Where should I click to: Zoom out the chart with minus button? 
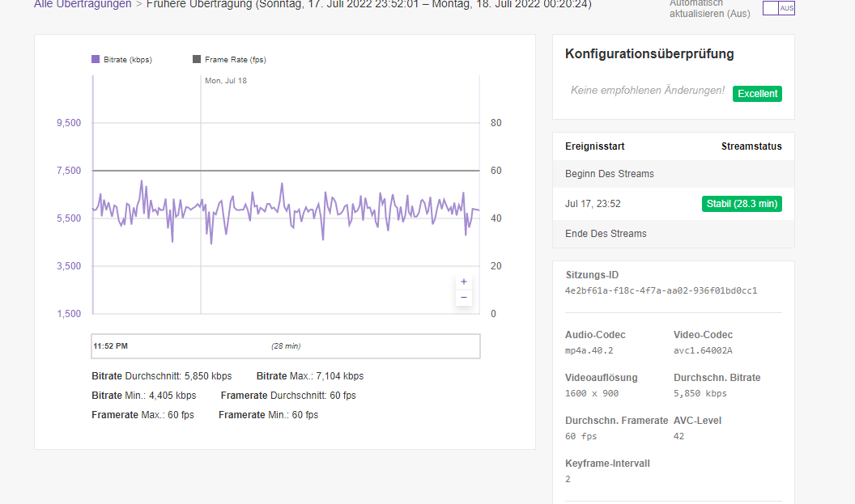(x=464, y=298)
